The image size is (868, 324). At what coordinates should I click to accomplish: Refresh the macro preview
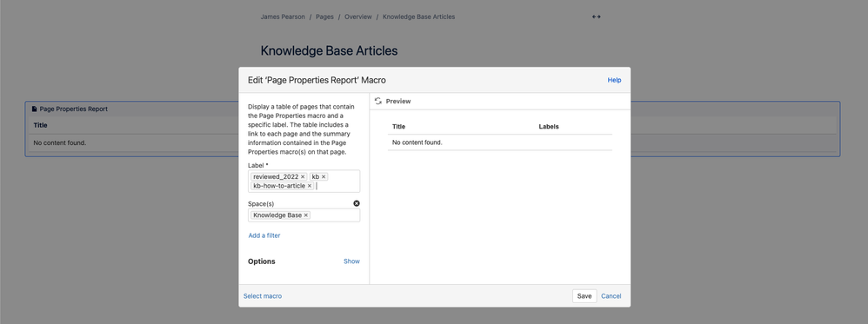(378, 101)
